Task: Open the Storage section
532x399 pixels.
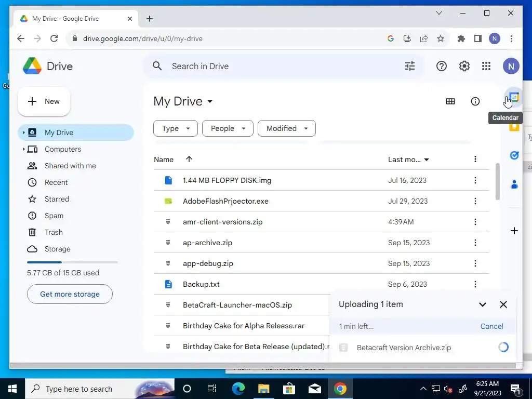Action: coord(57,249)
